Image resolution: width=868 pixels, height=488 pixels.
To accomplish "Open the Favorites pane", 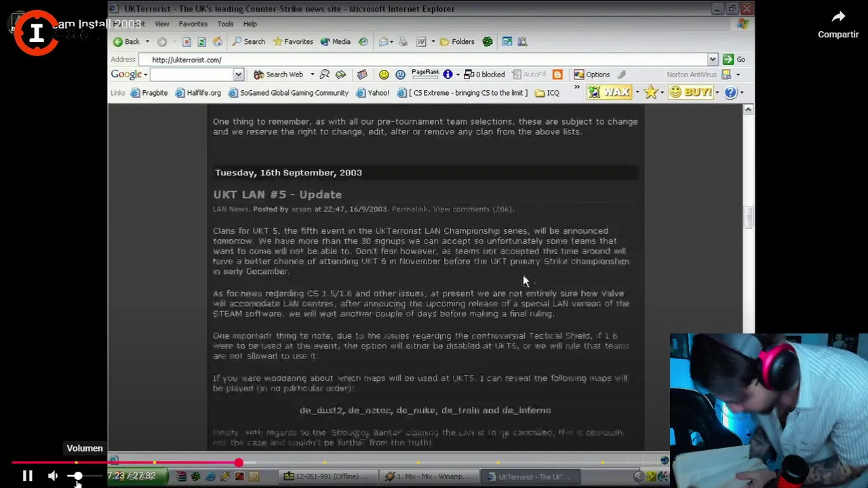I will pyautogui.click(x=293, y=42).
